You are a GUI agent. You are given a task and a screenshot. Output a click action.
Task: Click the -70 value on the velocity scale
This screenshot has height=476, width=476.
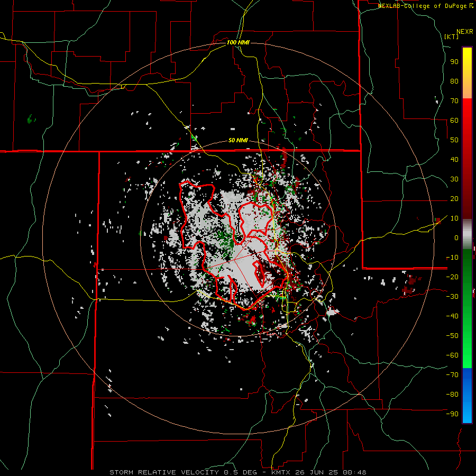(x=452, y=374)
